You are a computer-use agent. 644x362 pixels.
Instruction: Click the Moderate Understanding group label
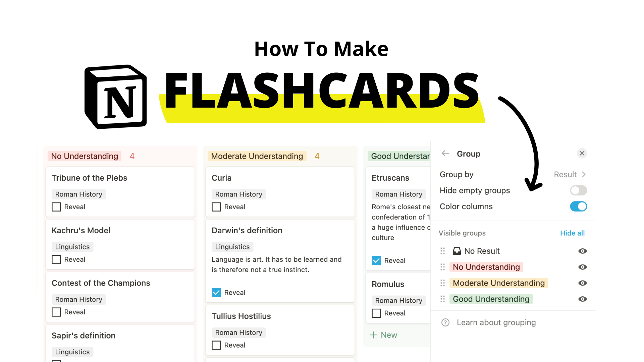point(257,156)
